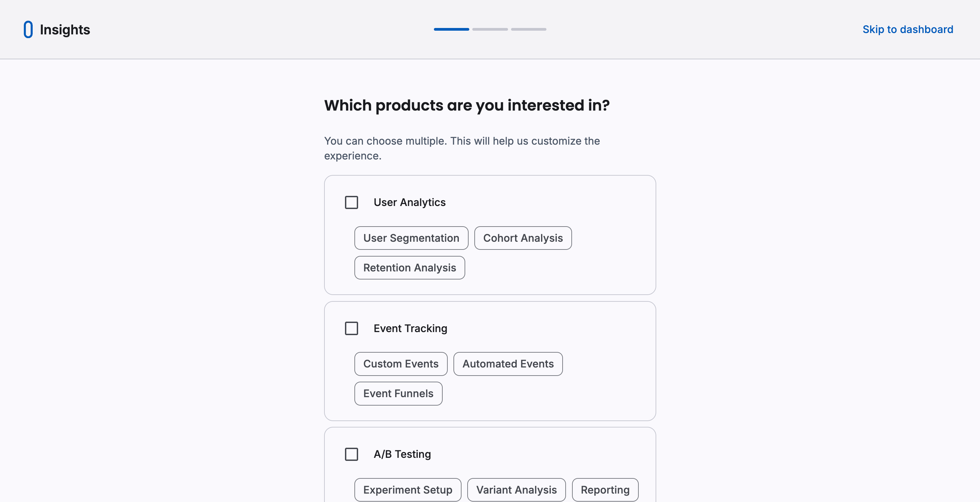Open Skip to dashboard
Viewport: 980px width, 502px height.
point(908,29)
